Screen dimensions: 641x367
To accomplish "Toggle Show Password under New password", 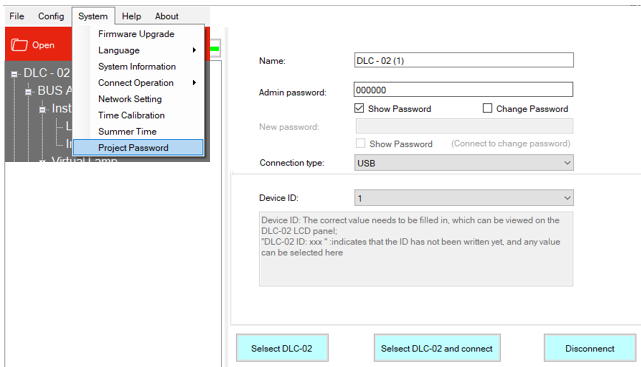I will pyautogui.click(x=360, y=143).
